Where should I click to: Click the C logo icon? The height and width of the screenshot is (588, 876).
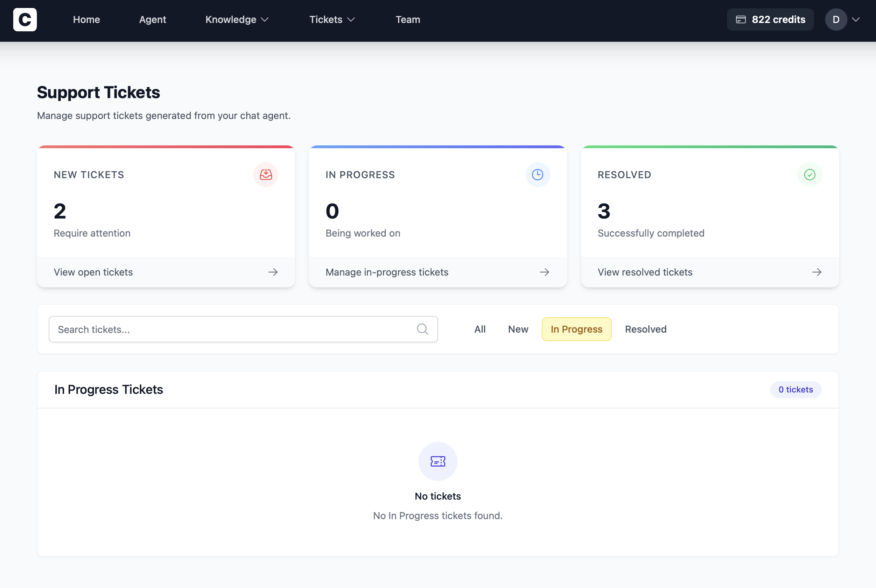pyautogui.click(x=25, y=19)
